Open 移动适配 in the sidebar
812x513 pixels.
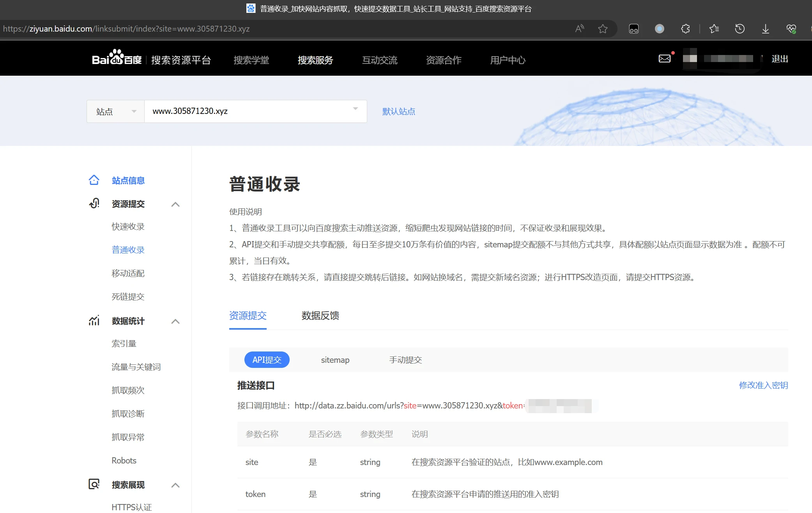click(x=128, y=273)
